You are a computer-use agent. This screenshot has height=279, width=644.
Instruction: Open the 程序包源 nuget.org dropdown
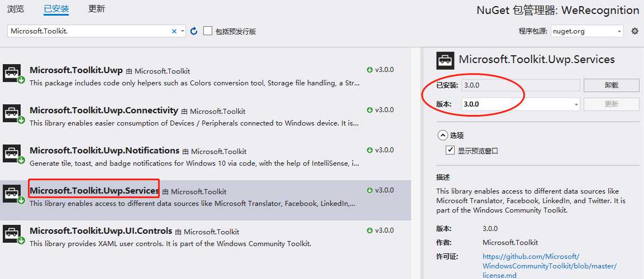pyautogui.click(x=587, y=31)
